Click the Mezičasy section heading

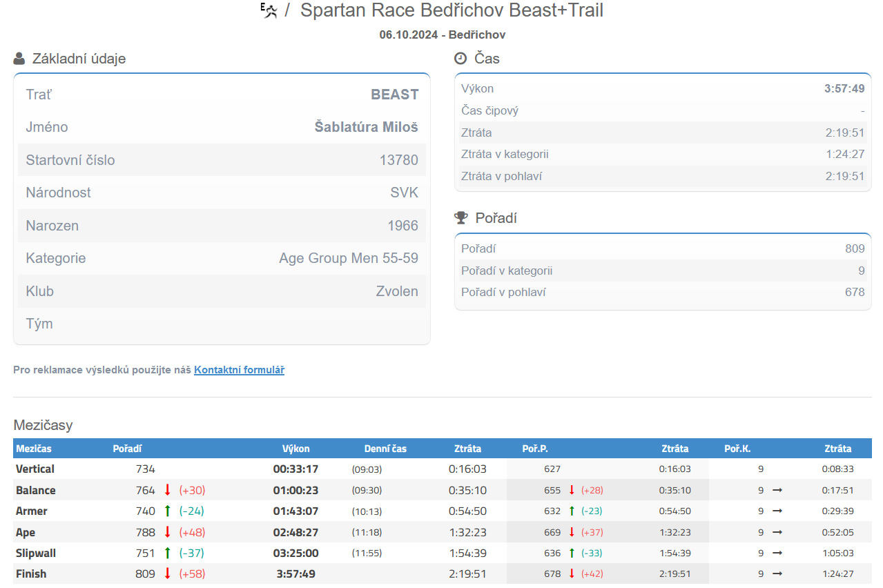[x=43, y=425]
